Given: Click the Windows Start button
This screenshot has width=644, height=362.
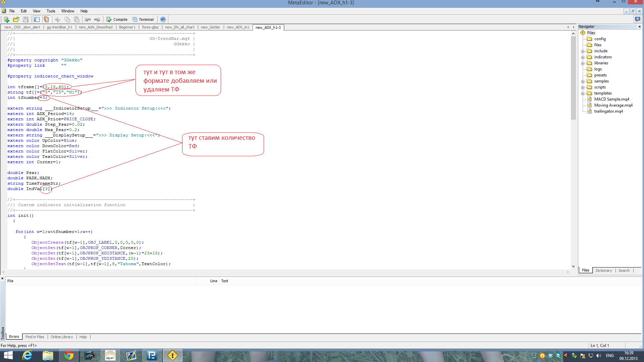Looking at the screenshot, I should pyautogui.click(x=8, y=355).
